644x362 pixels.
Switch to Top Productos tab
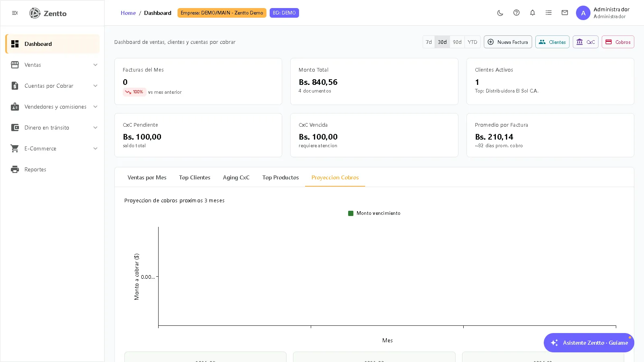click(x=281, y=177)
